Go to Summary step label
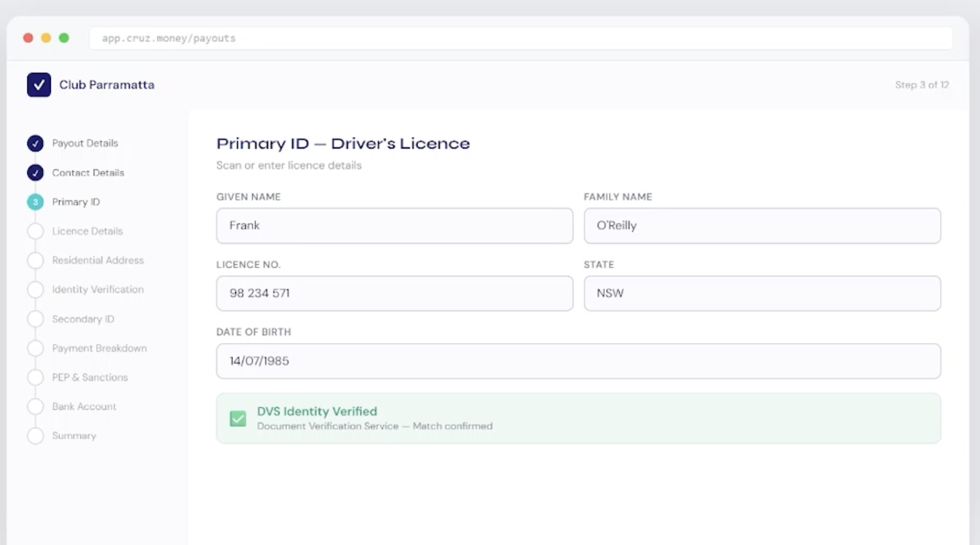This screenshot has height=545, width=980. click(74, 436)
